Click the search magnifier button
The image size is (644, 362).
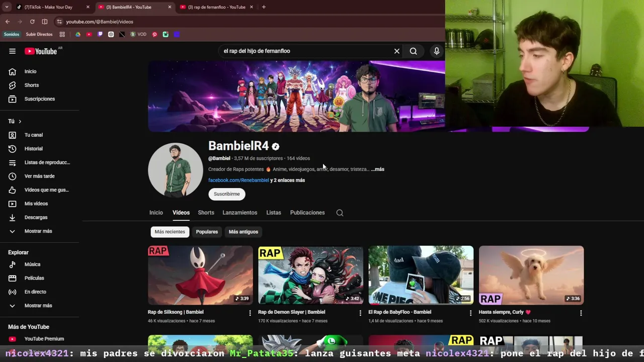coord(413,51)
